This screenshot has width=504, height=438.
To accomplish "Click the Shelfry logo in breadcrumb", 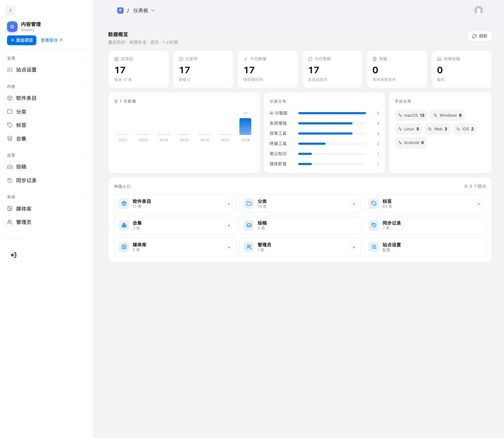I will (120, 11).
